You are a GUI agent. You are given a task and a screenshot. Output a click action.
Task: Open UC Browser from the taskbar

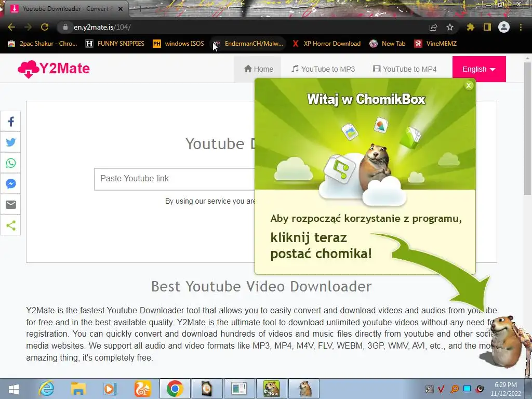coord(142,389)
